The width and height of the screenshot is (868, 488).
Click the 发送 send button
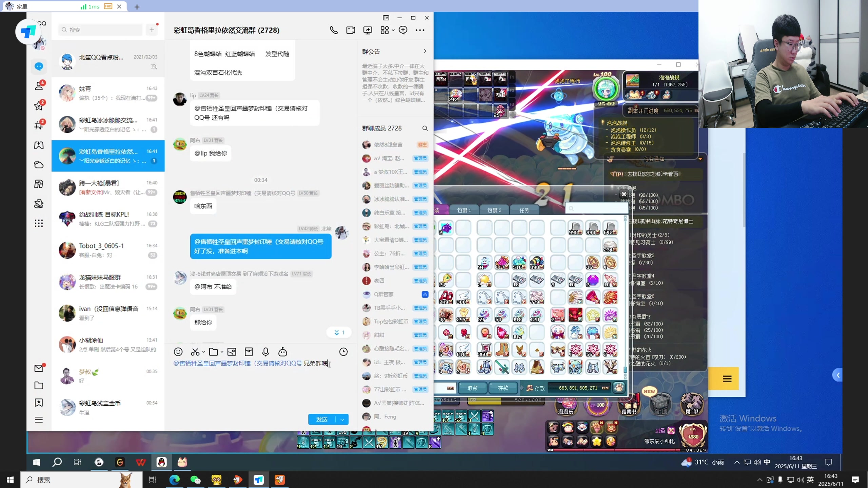pos(322,419)
